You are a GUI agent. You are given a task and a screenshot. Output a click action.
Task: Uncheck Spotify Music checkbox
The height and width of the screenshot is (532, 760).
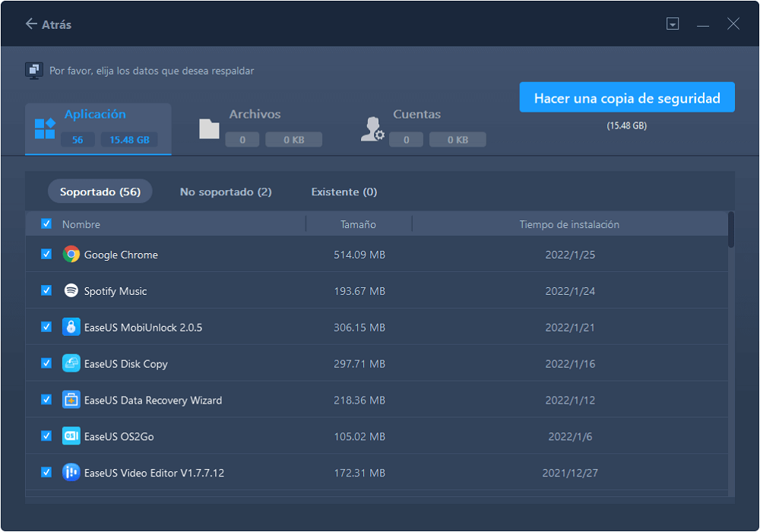[46, 291]
